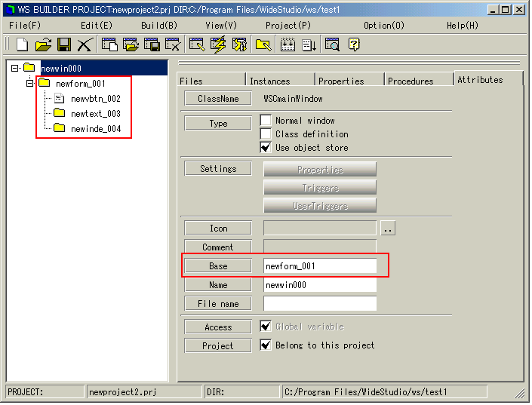The image size is (532, 405).
Task: Enable the Normal window checkbox
Action: pyautogui.click(x=266, y=121)
